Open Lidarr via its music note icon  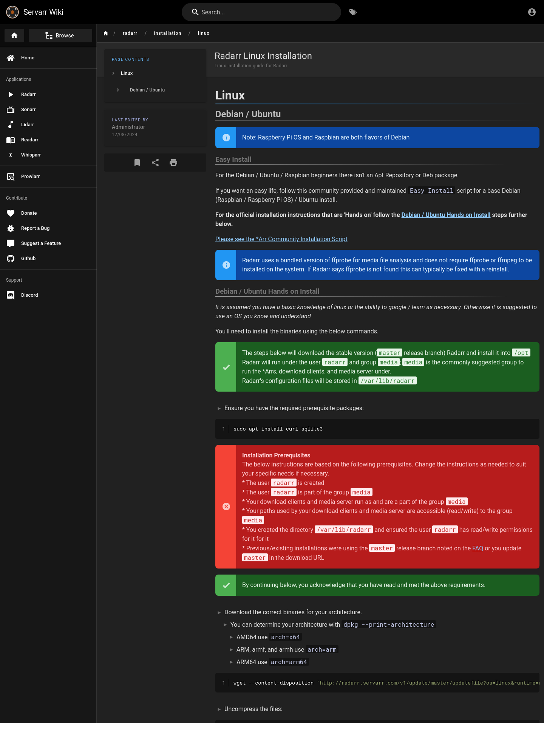(11, 125)
